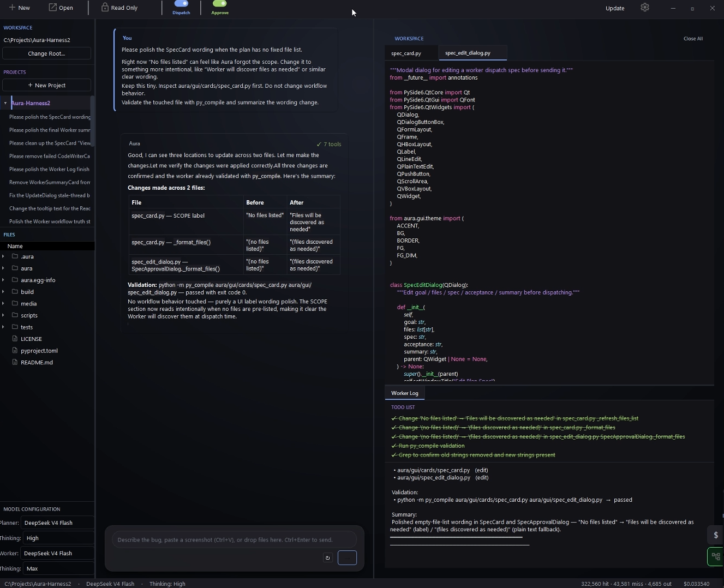This screenshot has height=588, width=724.
Task: Click the New button label
Action: coord(24,8)
